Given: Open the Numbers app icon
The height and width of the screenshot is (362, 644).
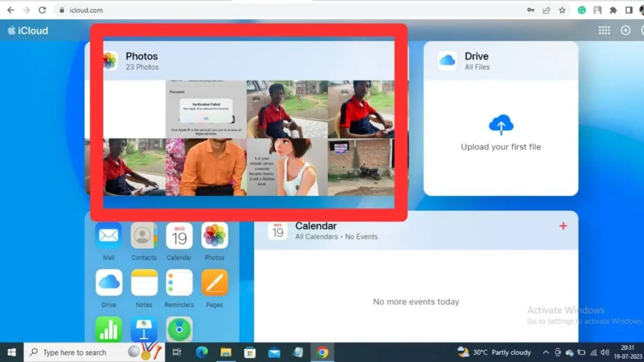Looking at the screenshot, I should [x=108, y=329].
